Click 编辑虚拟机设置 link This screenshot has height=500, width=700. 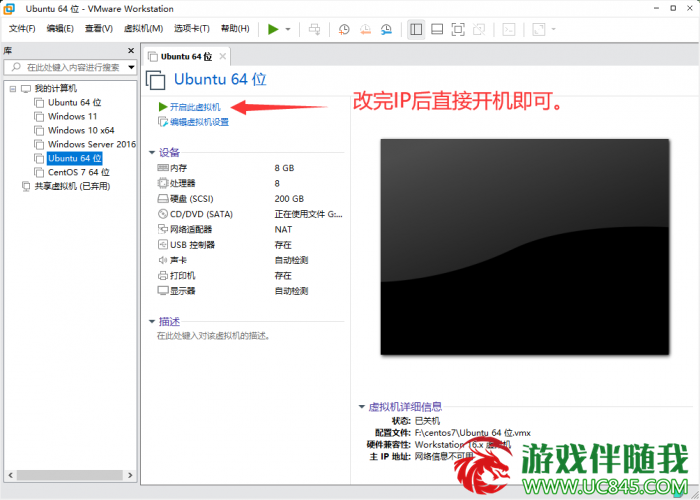(199, 122)
